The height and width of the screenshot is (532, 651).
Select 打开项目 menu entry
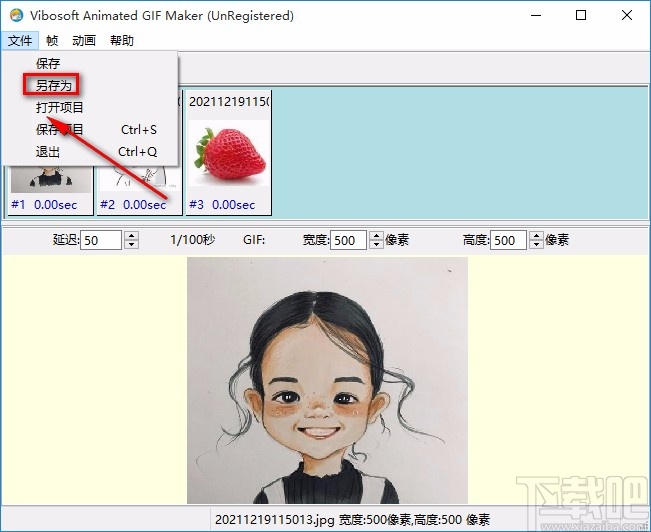click(90, 108)
